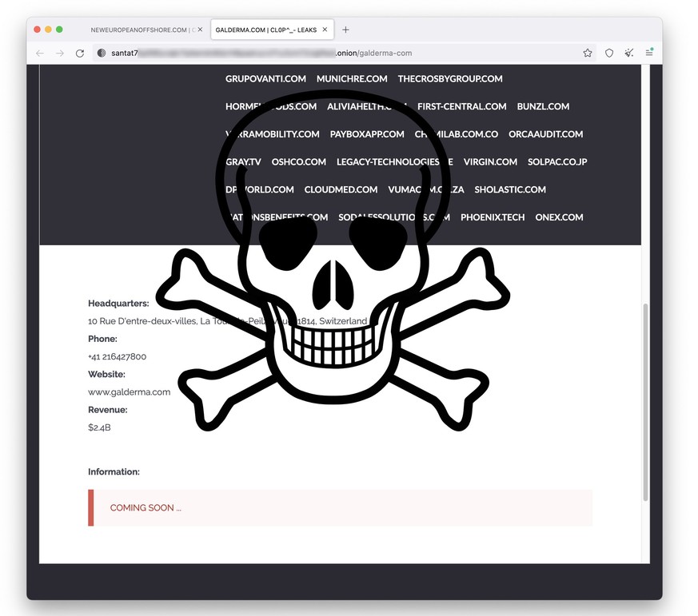Open the CLOUDMED.COM entry

point(341,189)
